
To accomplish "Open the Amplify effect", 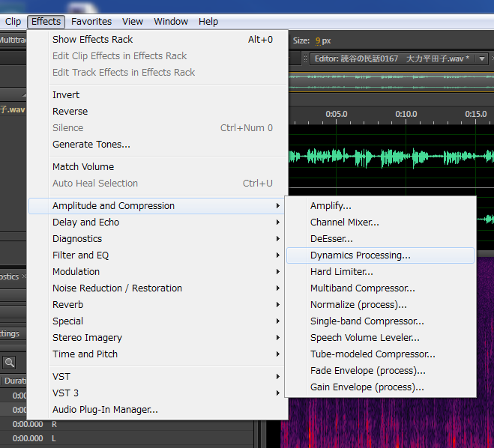I will coord(380,206).
